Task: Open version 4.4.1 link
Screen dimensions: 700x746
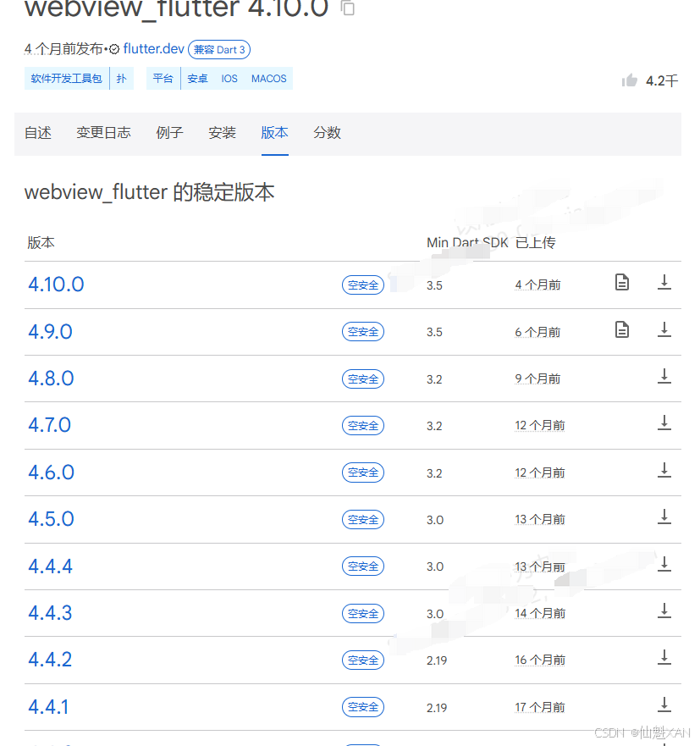Action: pos(48,707)
